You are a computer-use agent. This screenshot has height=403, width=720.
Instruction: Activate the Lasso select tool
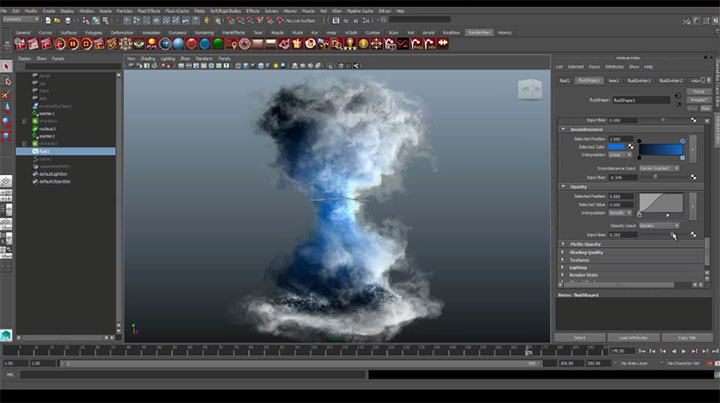tap(6, 81)
